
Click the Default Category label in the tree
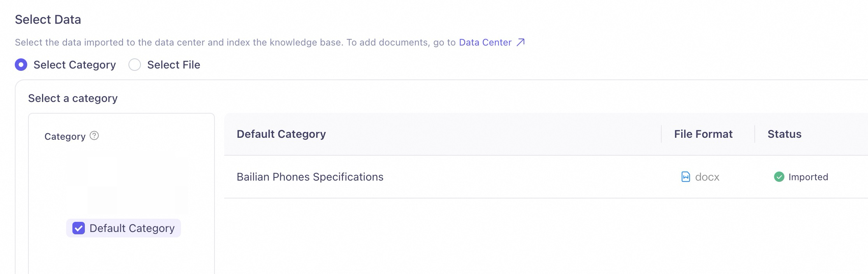coord(132,228)
